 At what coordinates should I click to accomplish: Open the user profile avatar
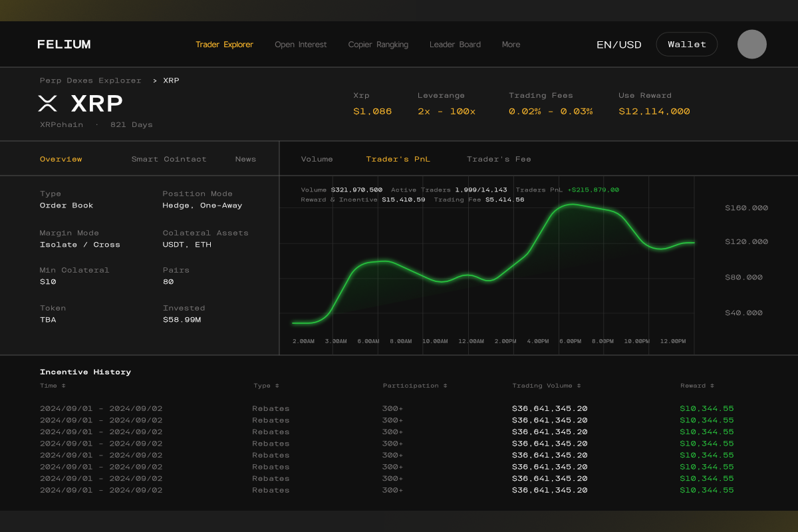pos(751,45)
